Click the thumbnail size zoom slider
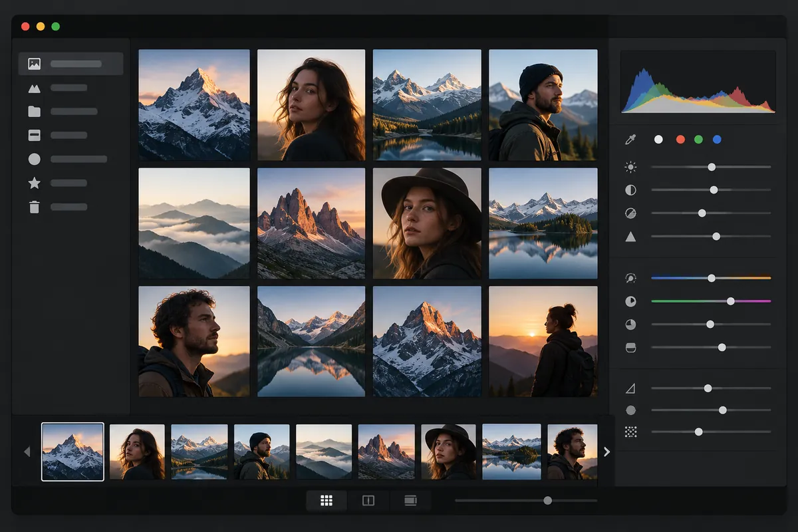This screenshot has width=798, height=532. tap(526, 501)
